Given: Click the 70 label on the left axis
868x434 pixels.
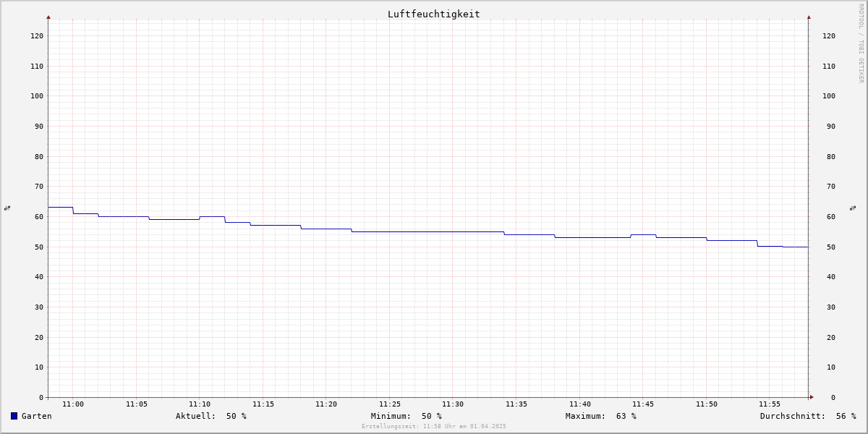Looking at the screenshot, I should coord(39,186).
